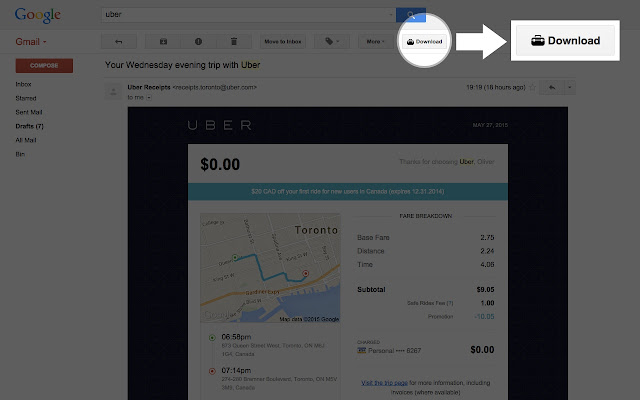Archive this email using the archive icon
640x400 pixels.
[x=163, y=41]
